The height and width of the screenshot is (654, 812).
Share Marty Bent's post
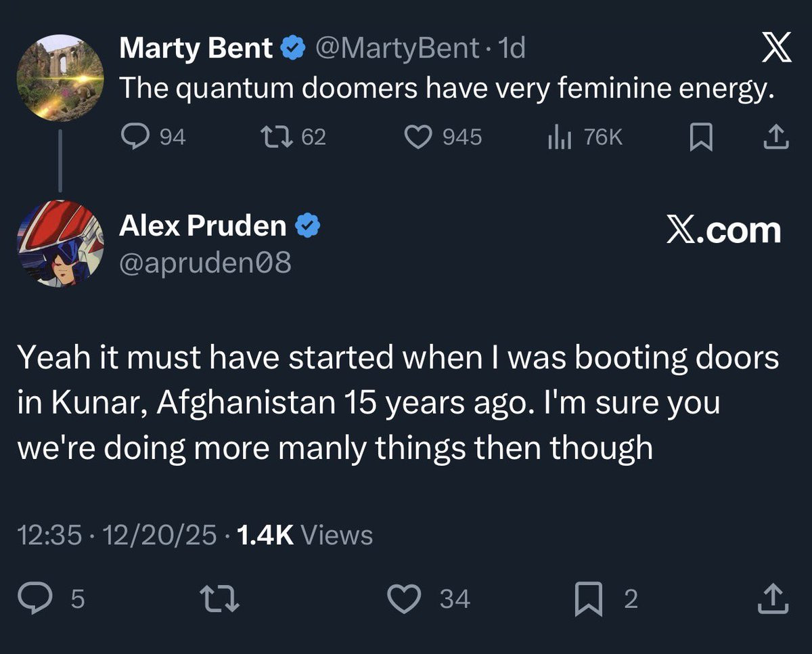(776, 138)
